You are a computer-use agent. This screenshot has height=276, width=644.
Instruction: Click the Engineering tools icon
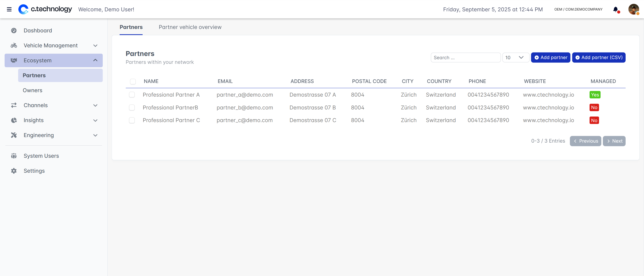14,135
